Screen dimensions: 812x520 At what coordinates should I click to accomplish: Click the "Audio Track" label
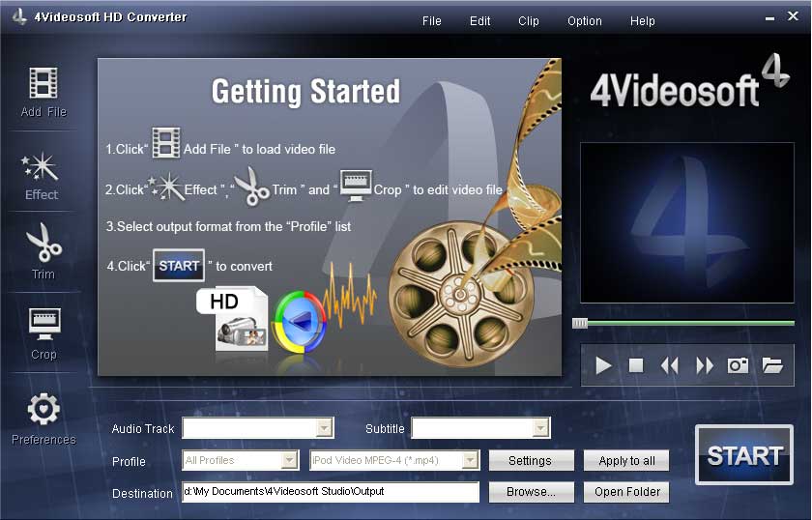pos(143,429)
